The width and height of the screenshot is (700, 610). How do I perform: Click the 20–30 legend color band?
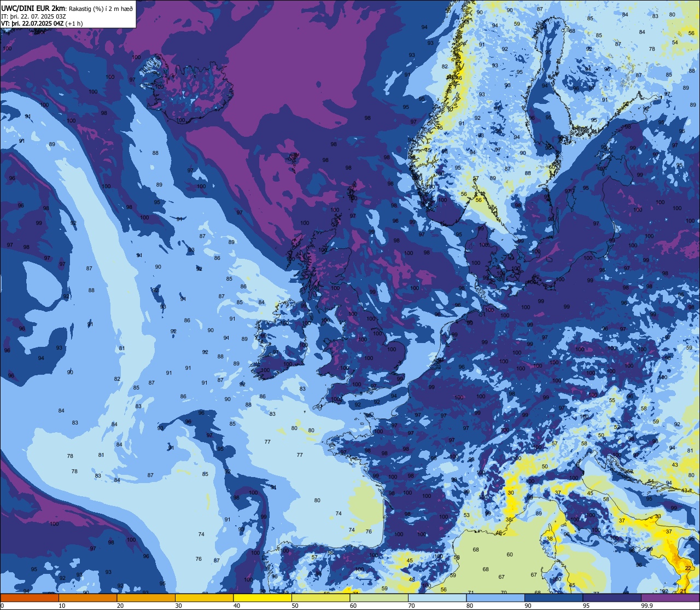[146, 598]
